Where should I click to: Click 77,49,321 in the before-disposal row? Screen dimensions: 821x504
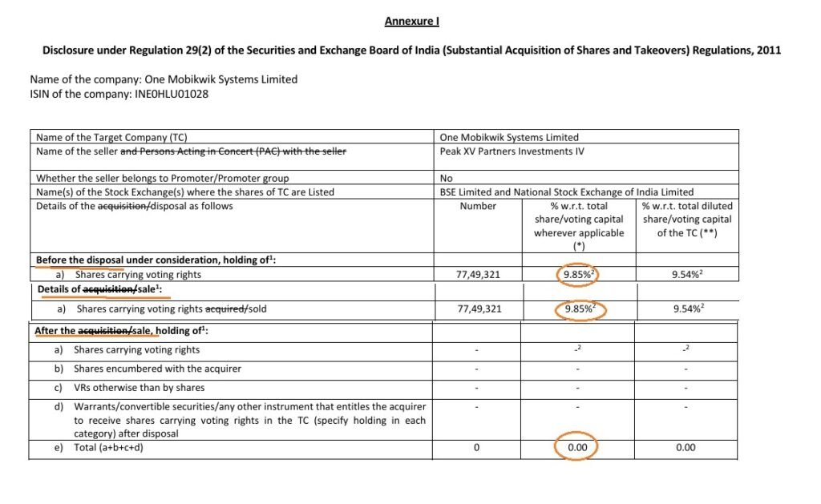pos(478,274)
